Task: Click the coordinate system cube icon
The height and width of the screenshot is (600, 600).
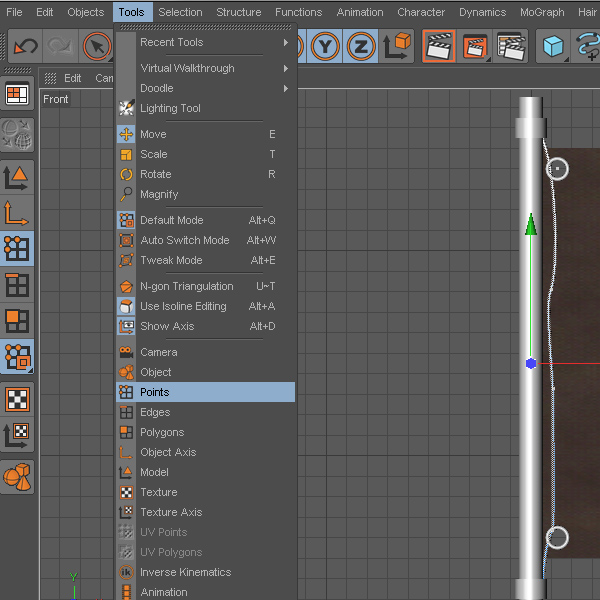Action: [396, 47]
